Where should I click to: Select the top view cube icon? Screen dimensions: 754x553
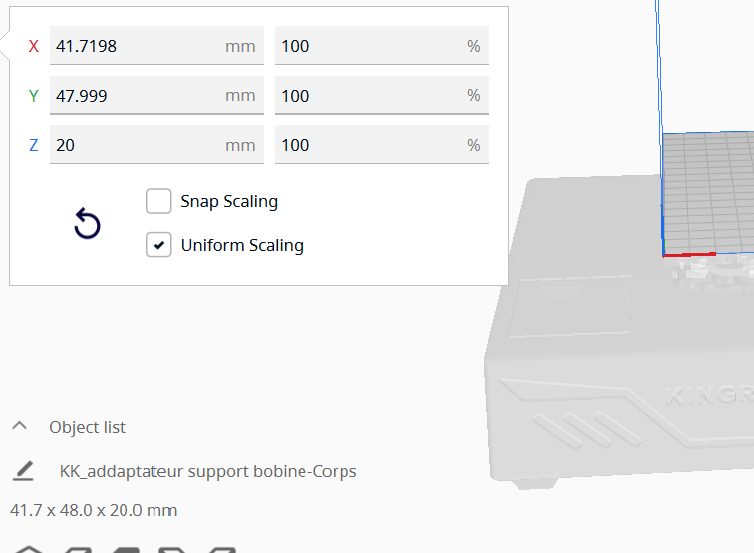(126, 550)
